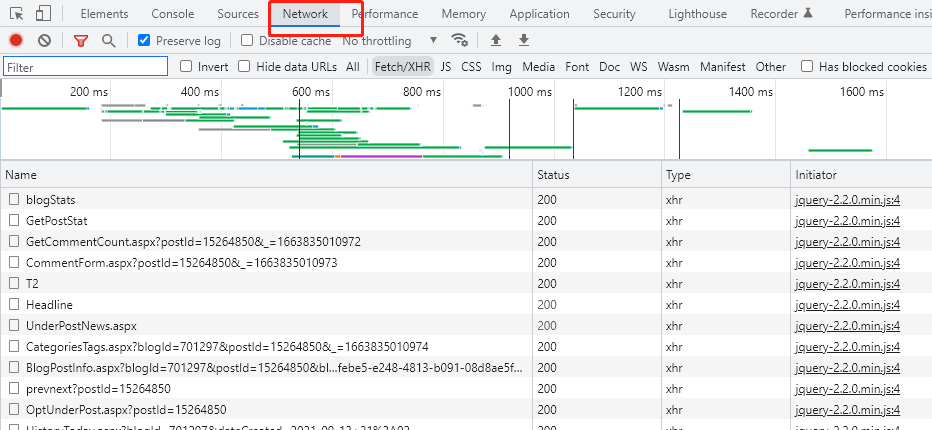Screen dimensions: 932x430
Task: Switch to the Elements tab
Action: click(104, 14)
